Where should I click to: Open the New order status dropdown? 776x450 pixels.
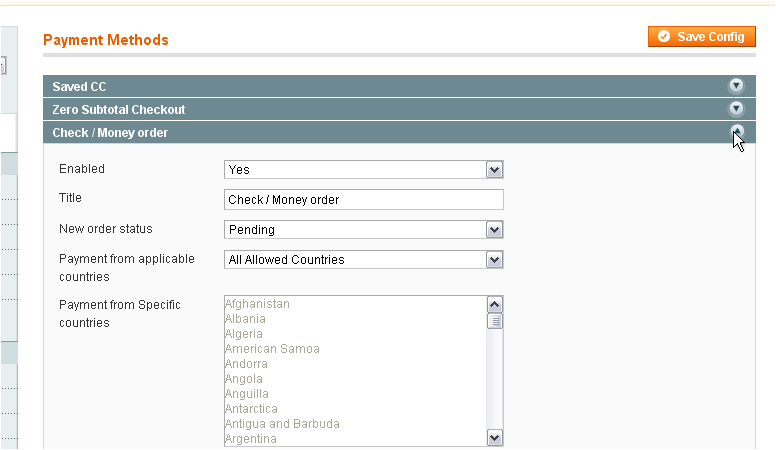(363, 230)
